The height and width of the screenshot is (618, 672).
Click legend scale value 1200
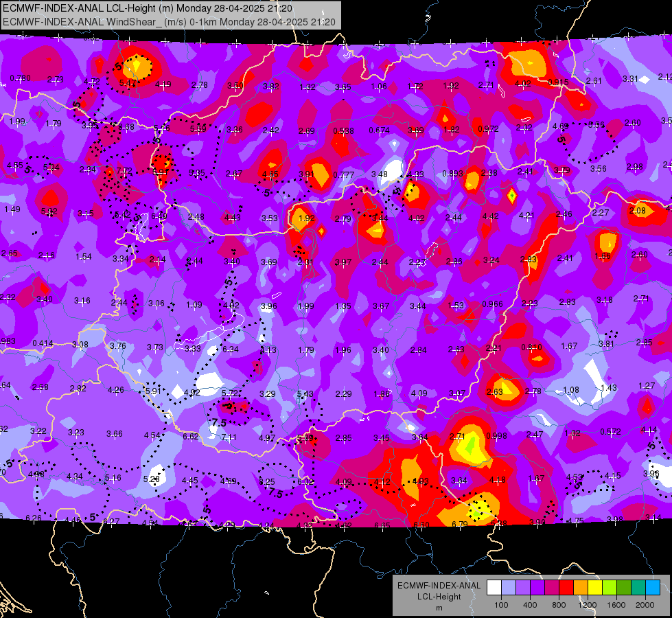587,605
